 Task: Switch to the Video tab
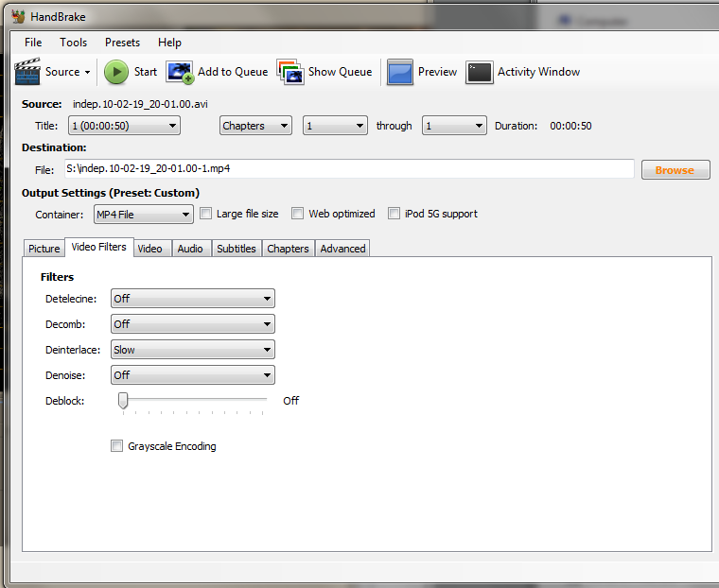(x=149, y=249)
